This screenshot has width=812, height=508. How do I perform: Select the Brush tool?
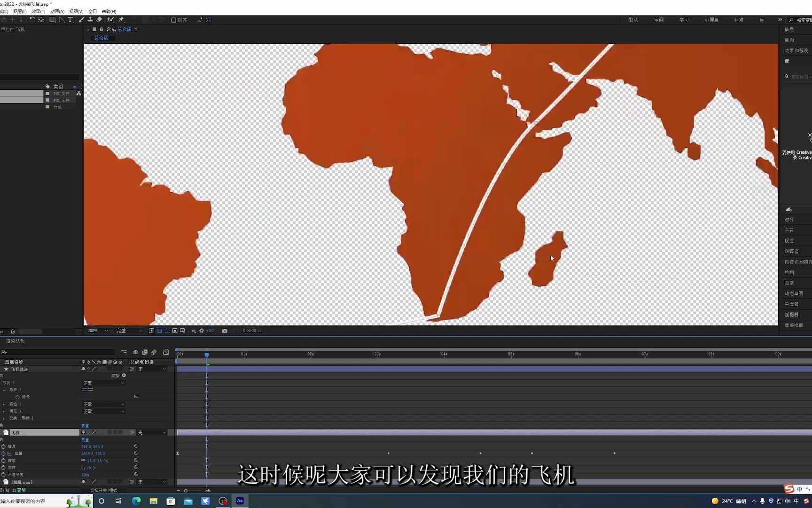[x=81, y=20]
